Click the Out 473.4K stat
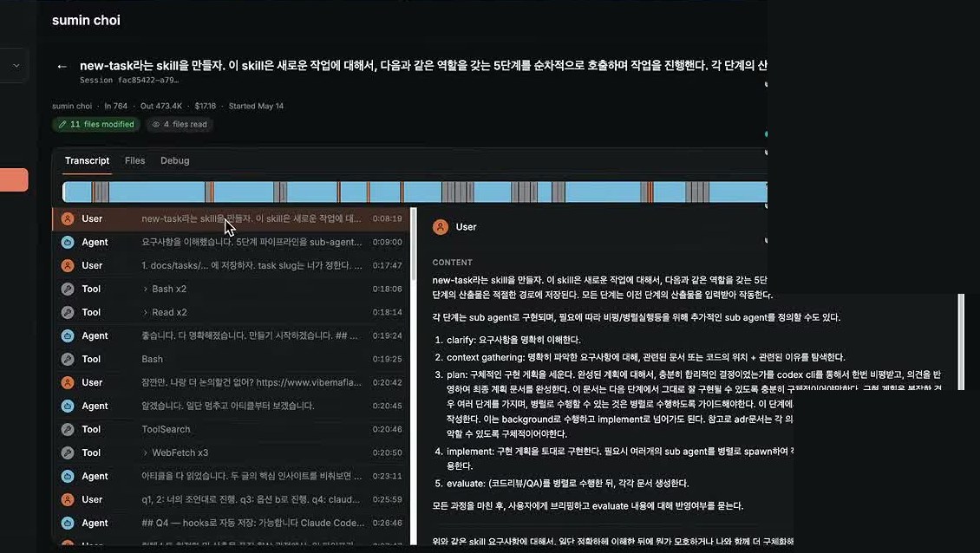This screenshot has width=980, height=553. click(x=161, y=107)
